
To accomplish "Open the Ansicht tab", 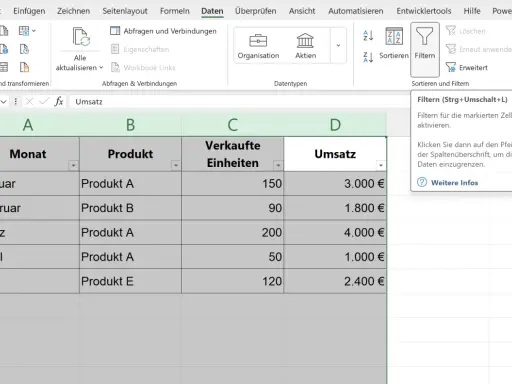I will (302, 11).
